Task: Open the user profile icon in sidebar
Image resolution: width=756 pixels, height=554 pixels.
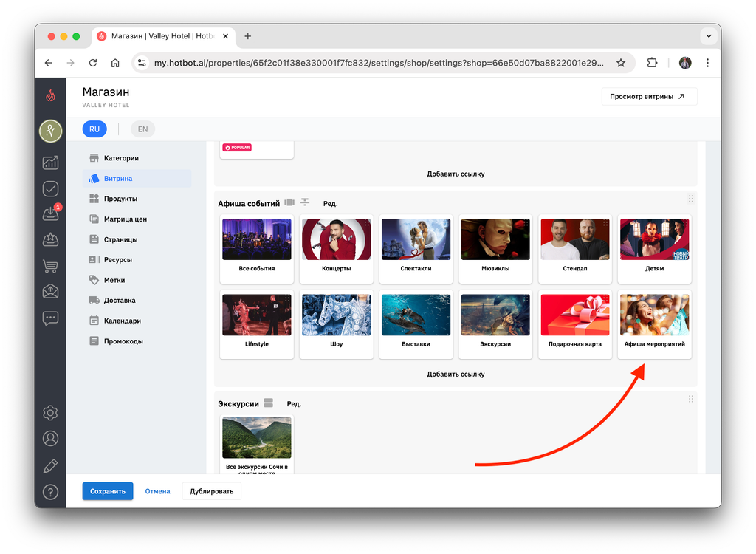Action: 50,439
